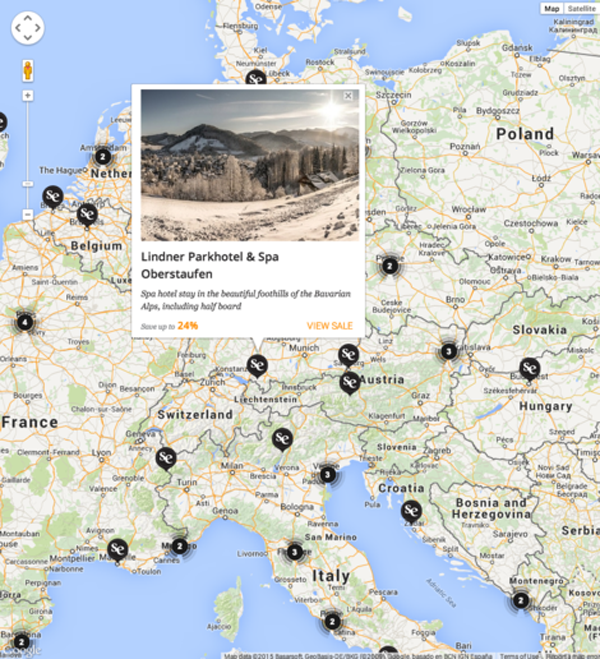Screen dimensions: 600x659
Task: Click the Venice cluster marker with 3
Action: [327, 475]
